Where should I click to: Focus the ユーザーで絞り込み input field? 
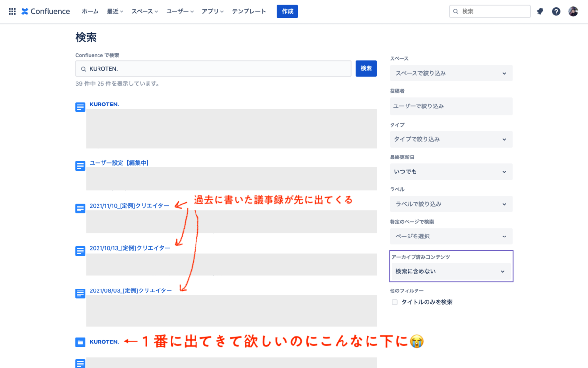tap(451, 106)
